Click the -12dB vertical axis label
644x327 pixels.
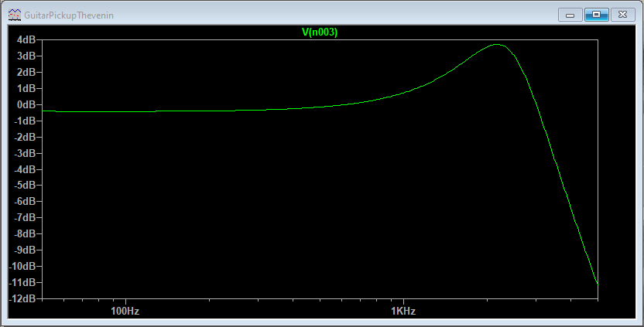click(23, 298)
